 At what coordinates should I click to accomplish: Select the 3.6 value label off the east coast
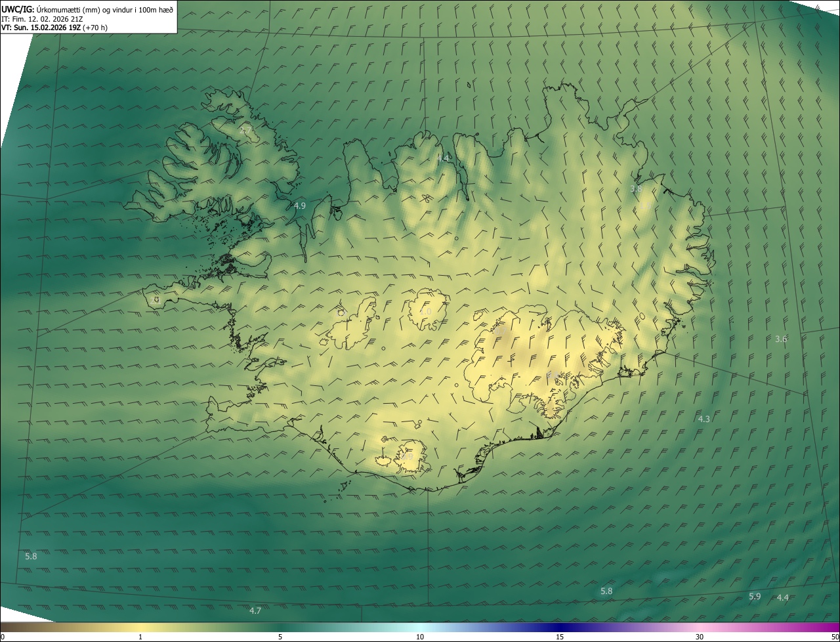pyautogui.click(x=781, y=339)
